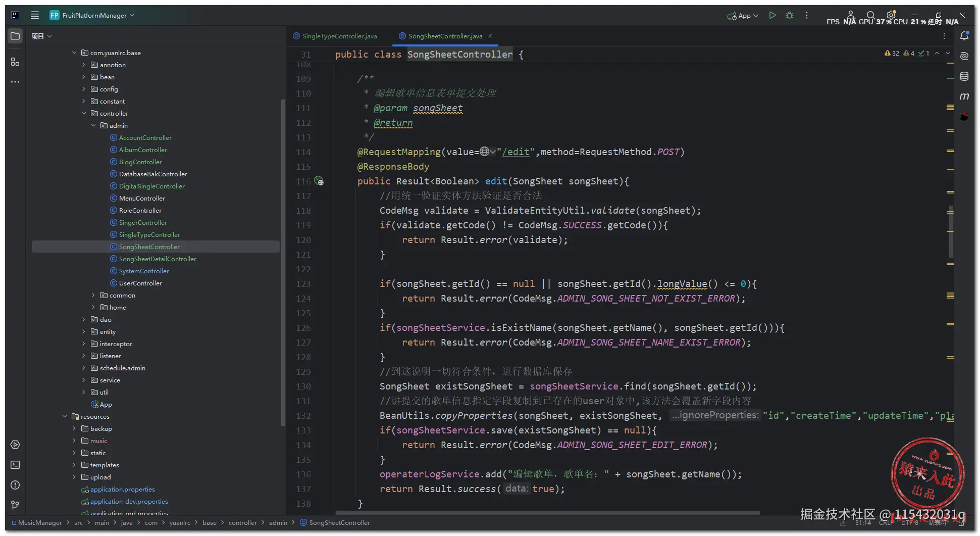Open the main hamburger menu
Image resolution: width=980 pixels, height=536 pixels.
[x=35, y=16]
